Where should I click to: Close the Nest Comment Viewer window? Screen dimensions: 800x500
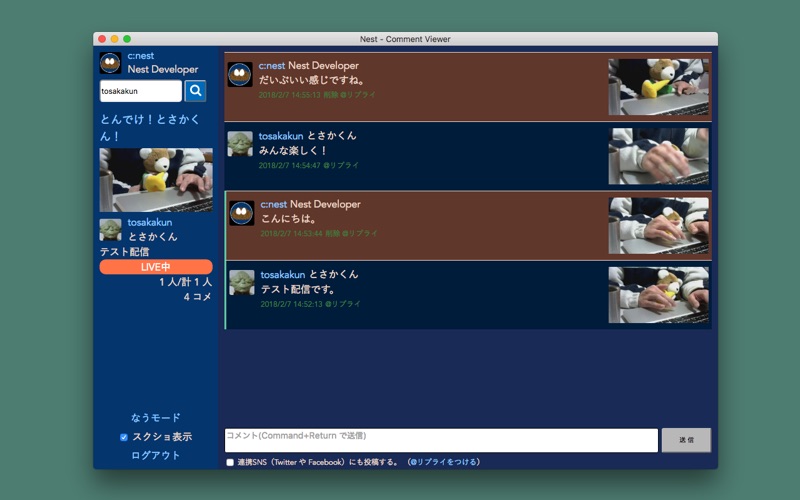[x=102, y=39]
